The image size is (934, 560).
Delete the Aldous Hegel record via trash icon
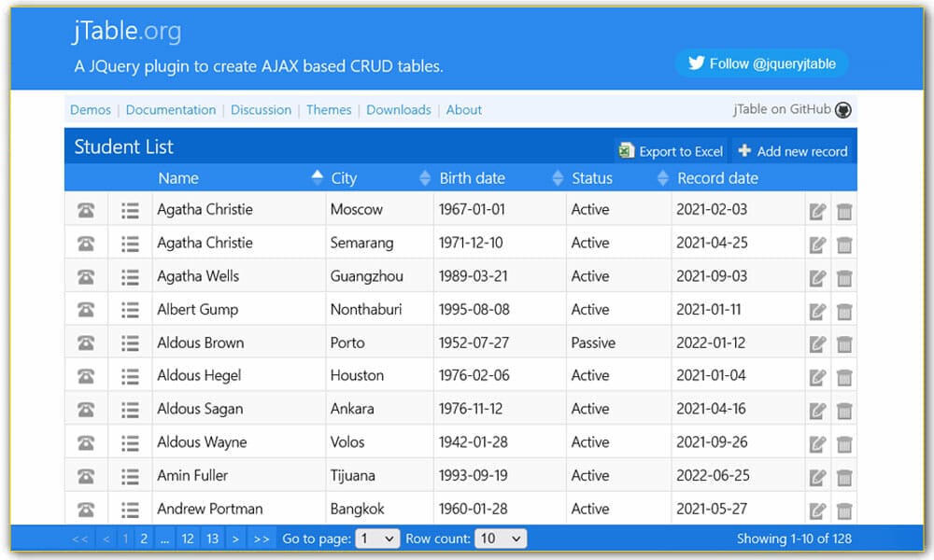[x=844, y=377]
